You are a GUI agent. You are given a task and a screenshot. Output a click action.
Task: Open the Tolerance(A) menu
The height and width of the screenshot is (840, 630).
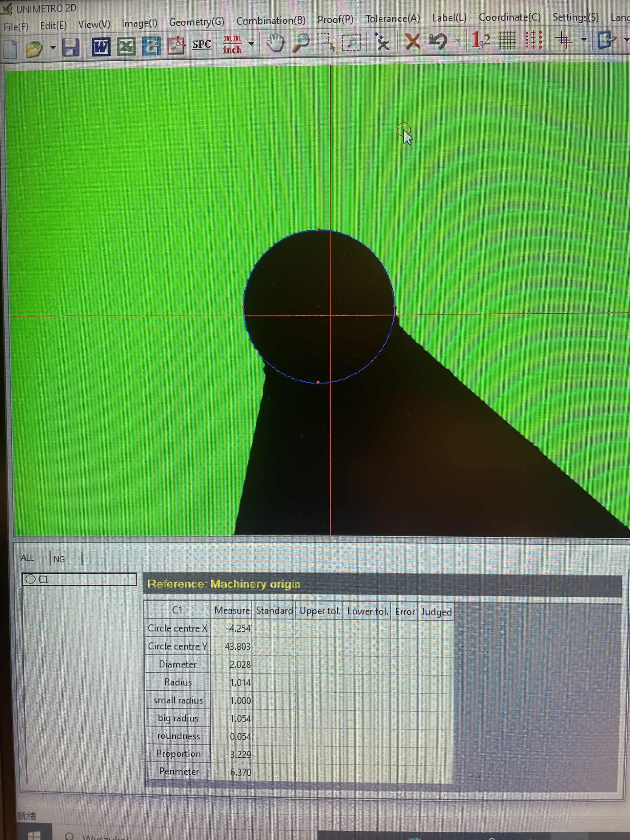[x=393, y=19]
